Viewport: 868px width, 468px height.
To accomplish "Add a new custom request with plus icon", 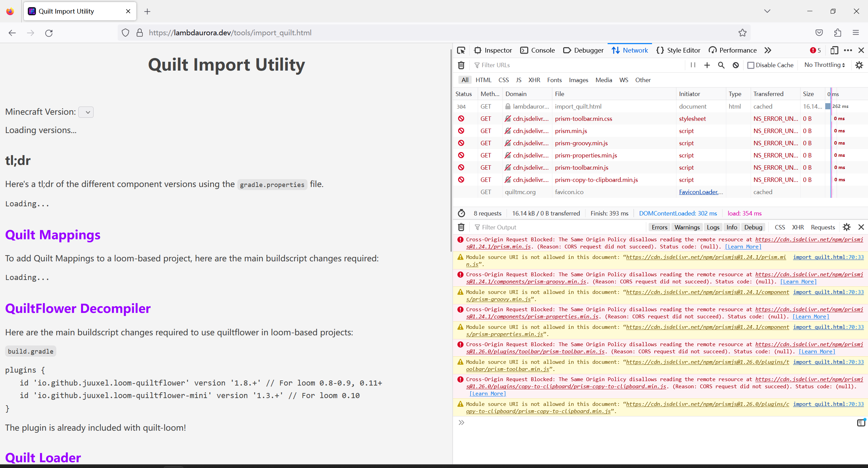I will pyautogui.click(x=707, y=65).
